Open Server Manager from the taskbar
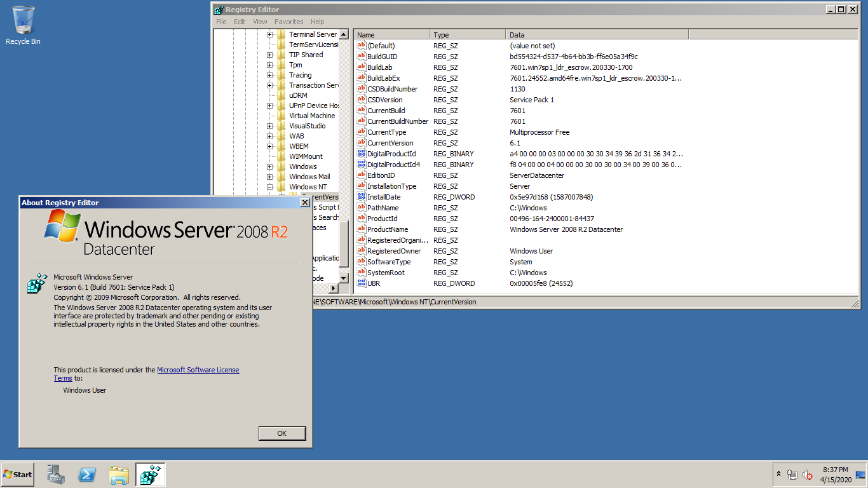The image size is (868, 488). tap(56, 474)
